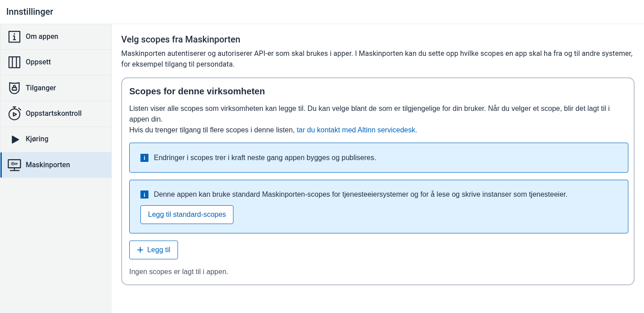The height and width of the screenshot is (313, 644).
Task: Click the paragraph starting Listen viser alle scopes
Action: (x=369, y=114)
